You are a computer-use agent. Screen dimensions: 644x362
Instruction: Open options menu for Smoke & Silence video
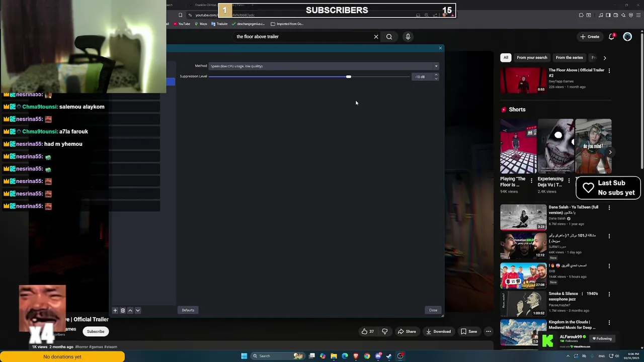coord(609,294)
